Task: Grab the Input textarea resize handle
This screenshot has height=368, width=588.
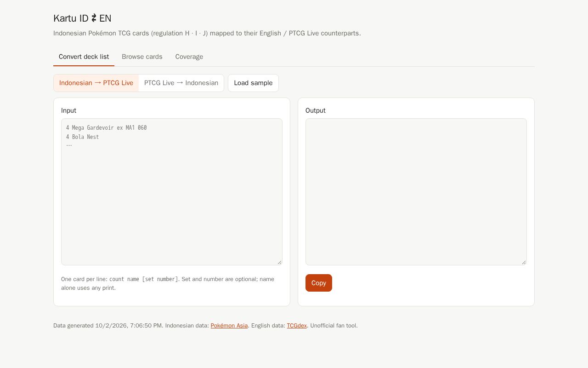Action: click(279, 262)
